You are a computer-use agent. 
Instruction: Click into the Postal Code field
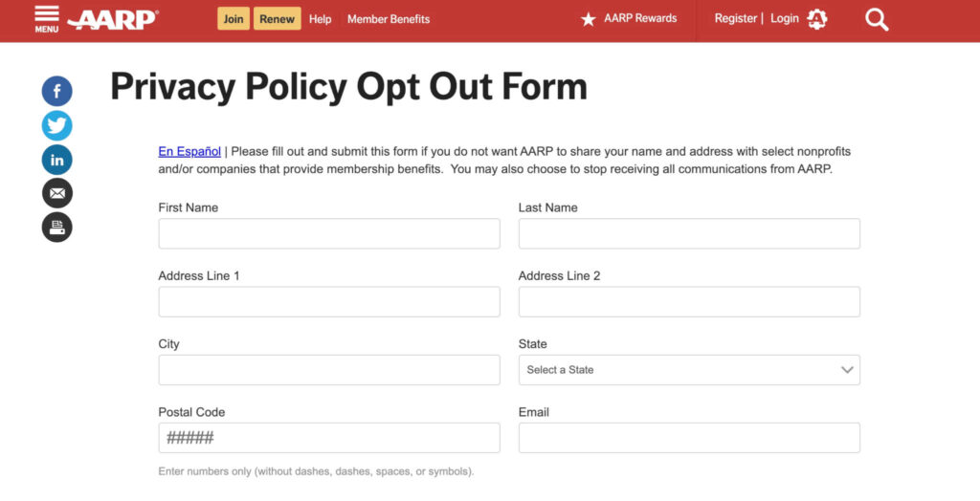tap(328, 438)
